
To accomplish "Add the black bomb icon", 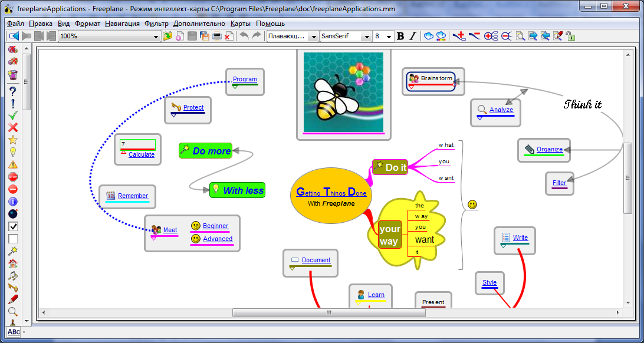I will point(13,214).
